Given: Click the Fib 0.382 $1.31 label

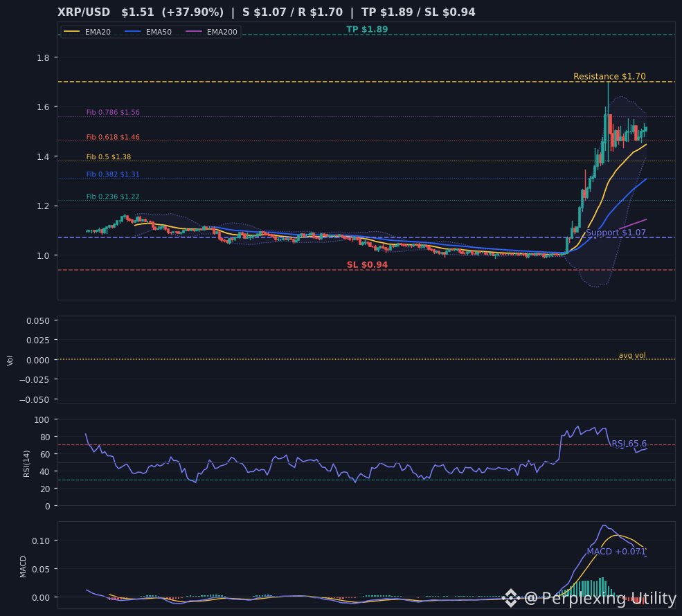Looking at the screenshot, I should (113, 174).
